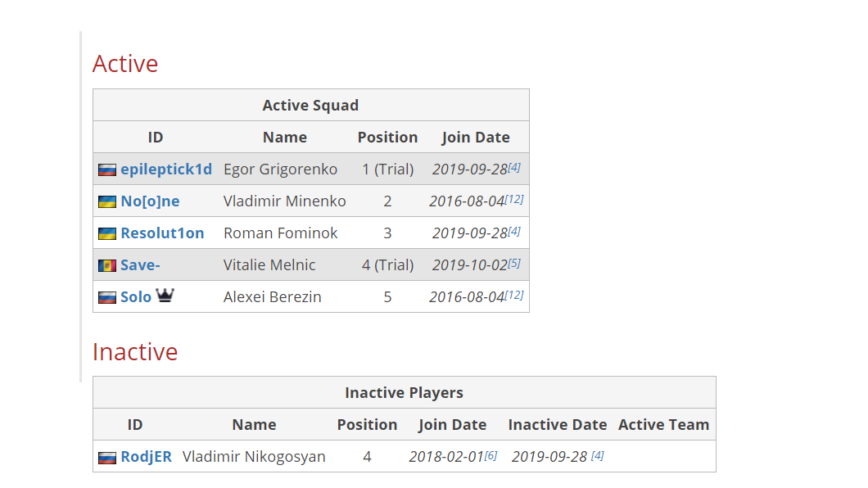Screen dimensions: 868x488
Task: Click the Moldovan flag beside Save-
Action: [107, 266]
